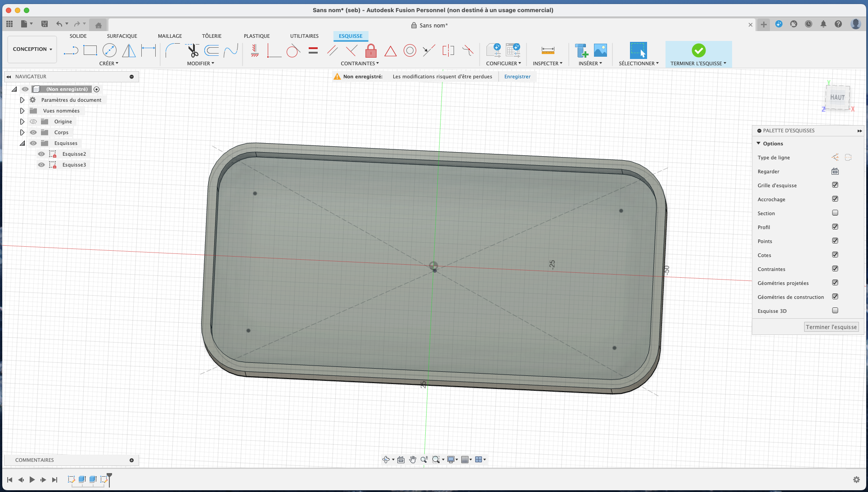Apply the Parallel constraint
The width and height of the screenshot is (868, 492).
click(x=333, y=50)
